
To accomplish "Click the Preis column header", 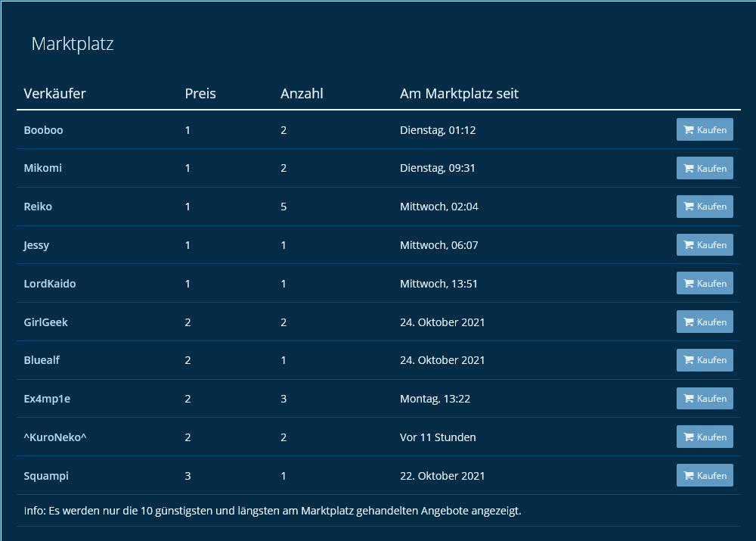I will coord(200,94).
